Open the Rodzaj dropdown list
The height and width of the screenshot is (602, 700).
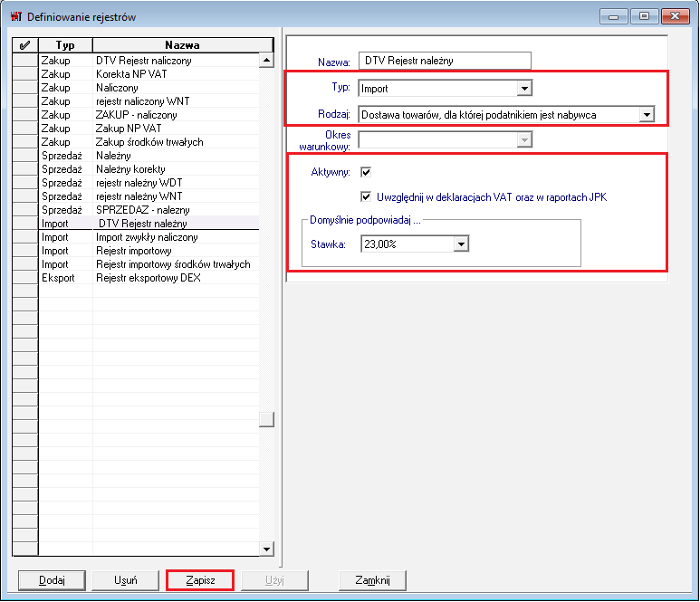click(647, 115)
